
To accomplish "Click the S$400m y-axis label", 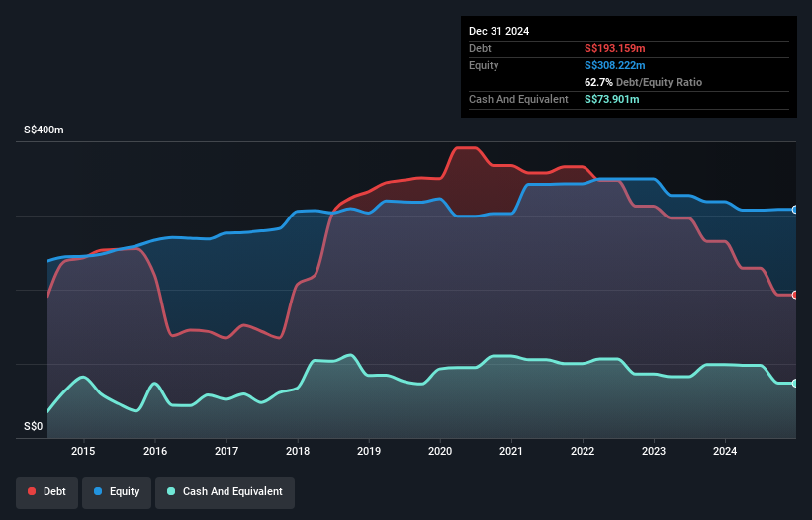I will pos(45,130).
